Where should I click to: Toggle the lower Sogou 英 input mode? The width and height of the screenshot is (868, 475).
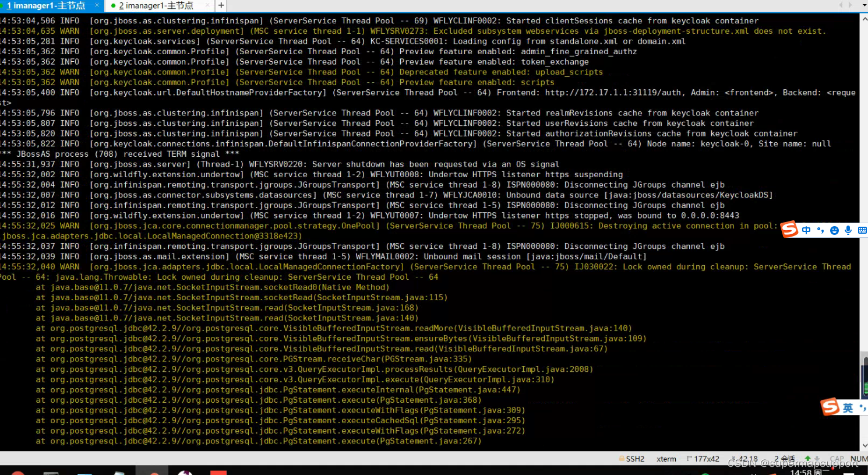click(848, 408)
